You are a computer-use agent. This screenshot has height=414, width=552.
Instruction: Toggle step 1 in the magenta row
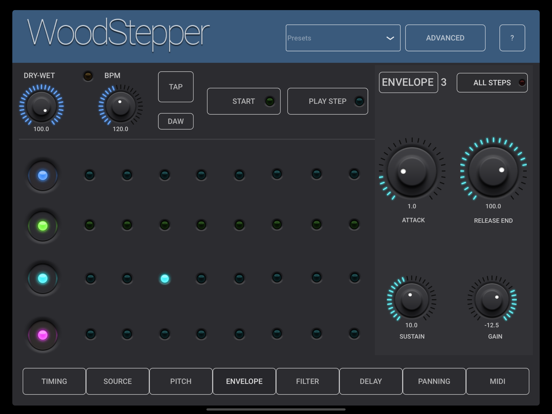point(90,334)
